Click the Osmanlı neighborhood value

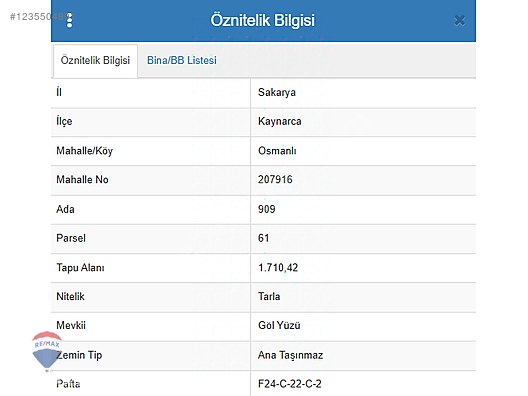coord(277,151)
